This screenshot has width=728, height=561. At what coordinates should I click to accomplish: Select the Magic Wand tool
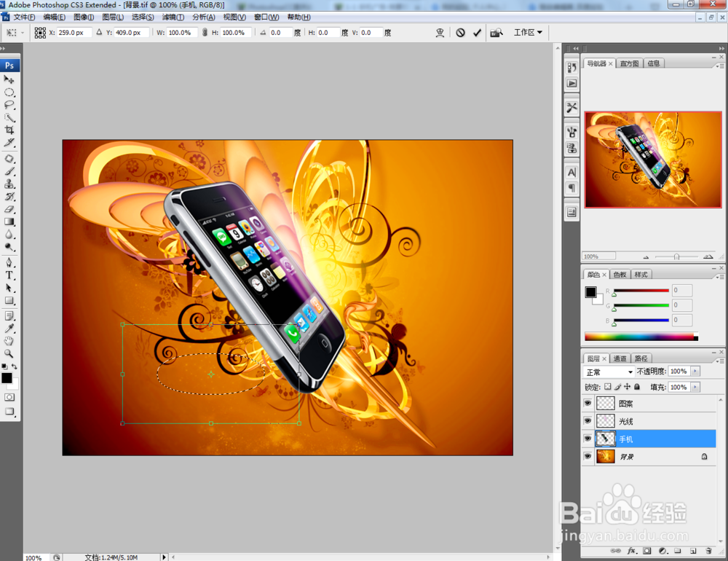[x=9, y=117]
